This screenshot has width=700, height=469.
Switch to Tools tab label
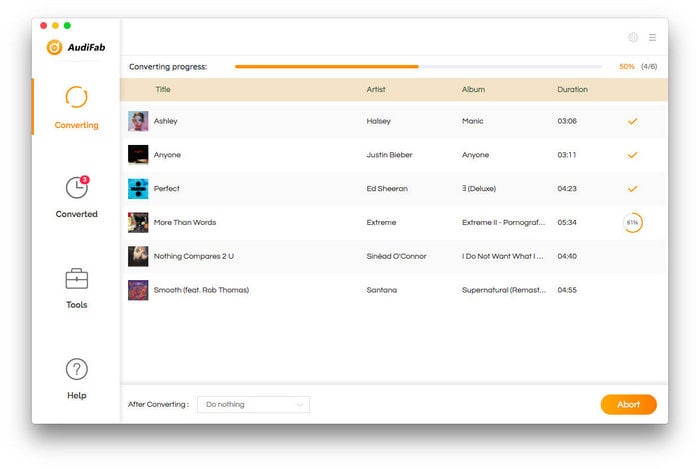click(x=76, y=305)
